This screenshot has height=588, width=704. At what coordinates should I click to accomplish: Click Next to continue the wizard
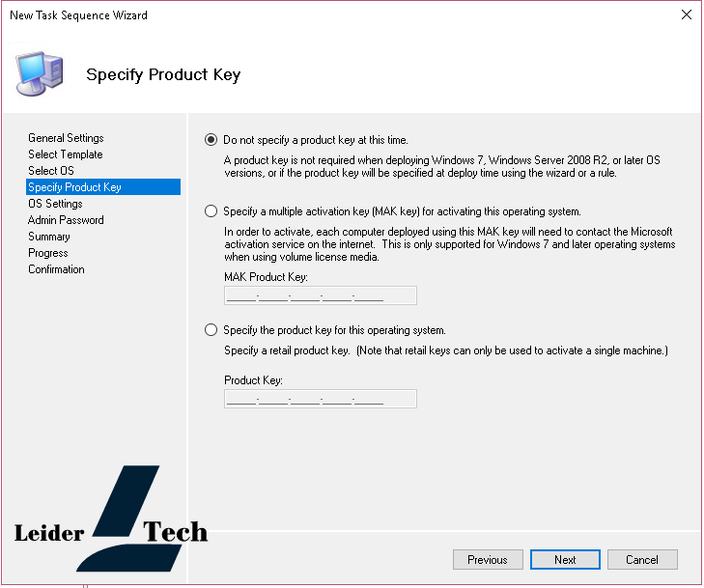coord(565,560)
